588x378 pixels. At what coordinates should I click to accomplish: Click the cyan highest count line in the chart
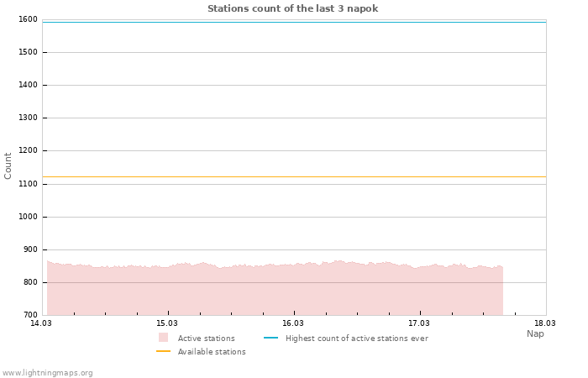[x=294, y=22]
